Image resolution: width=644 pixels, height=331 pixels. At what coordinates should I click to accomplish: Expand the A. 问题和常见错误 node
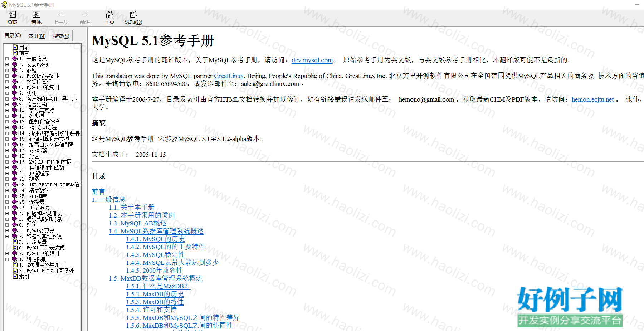[7, 213]
